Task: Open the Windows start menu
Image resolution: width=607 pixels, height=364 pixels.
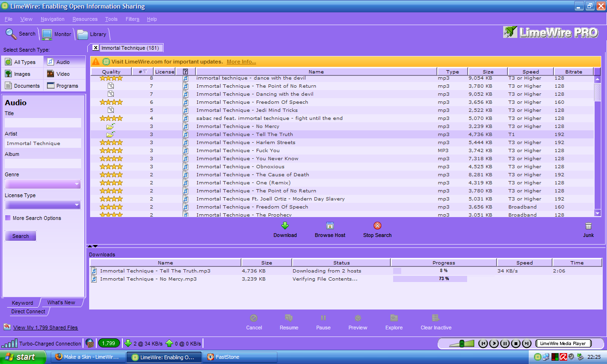Action: pos(23,357)
